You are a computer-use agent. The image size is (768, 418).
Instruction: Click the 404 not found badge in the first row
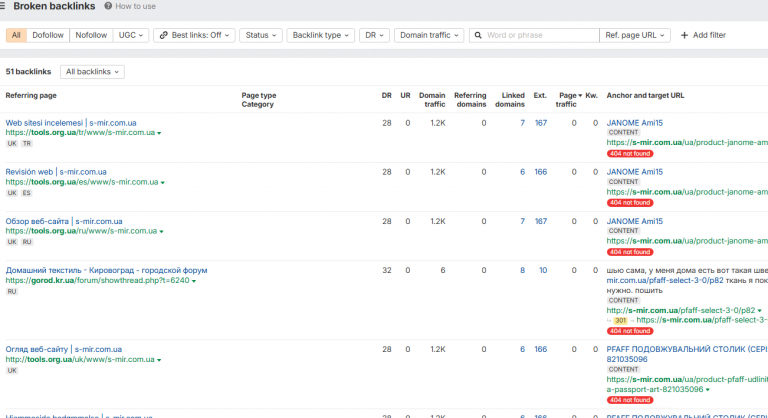click(x=630, y=153)
